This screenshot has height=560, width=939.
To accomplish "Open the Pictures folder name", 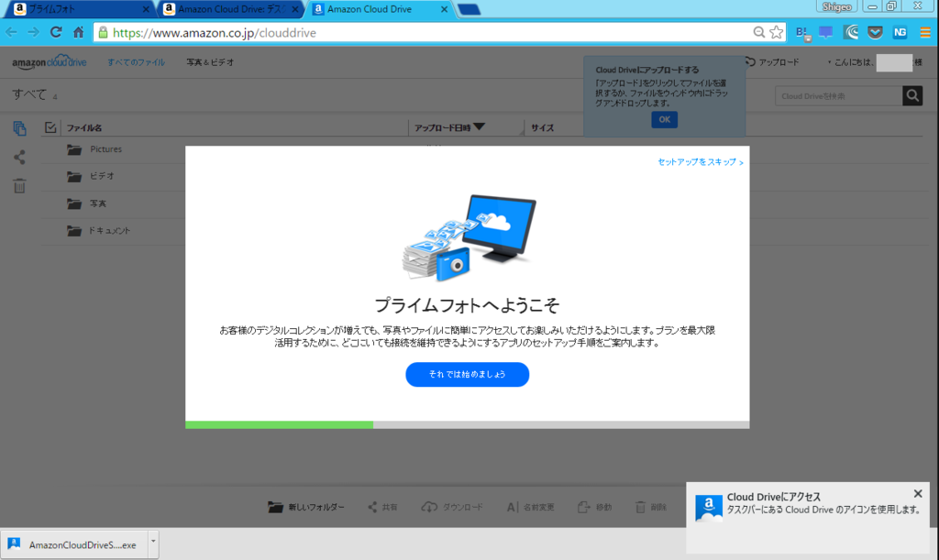I will tap(106, 149).
